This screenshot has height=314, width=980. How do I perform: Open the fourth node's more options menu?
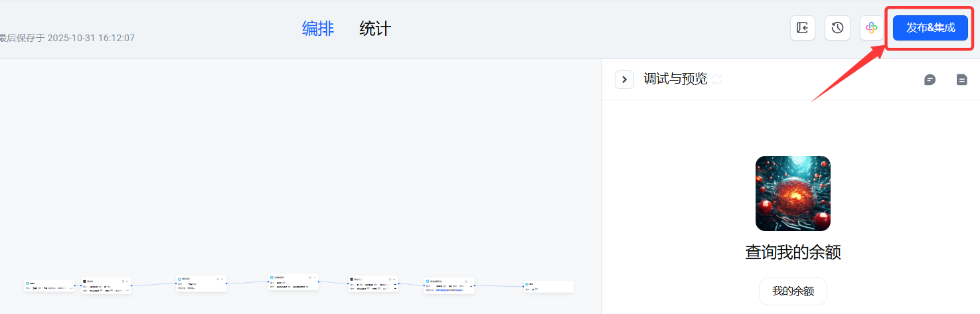click(x=314, y=277)
